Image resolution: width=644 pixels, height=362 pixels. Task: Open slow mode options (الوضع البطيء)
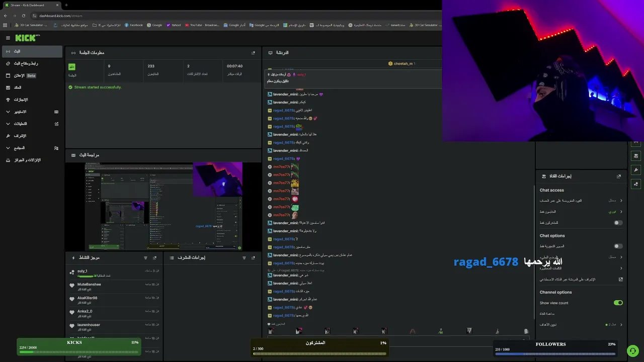tap(581, 257)
